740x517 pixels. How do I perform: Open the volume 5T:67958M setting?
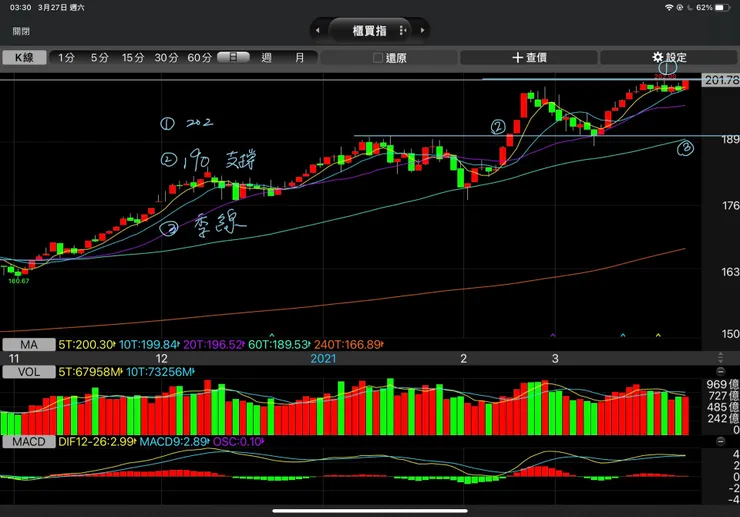coord(91,372)
